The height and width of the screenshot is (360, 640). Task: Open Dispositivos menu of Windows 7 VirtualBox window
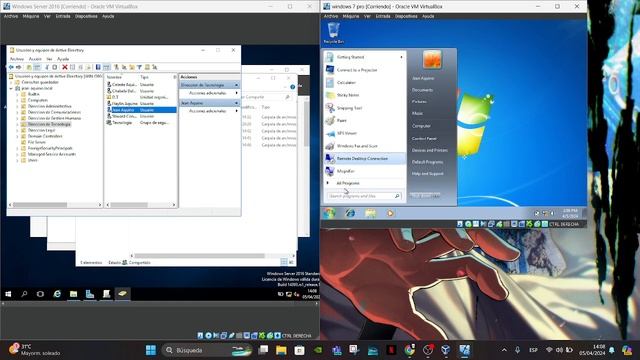[406, 16]
